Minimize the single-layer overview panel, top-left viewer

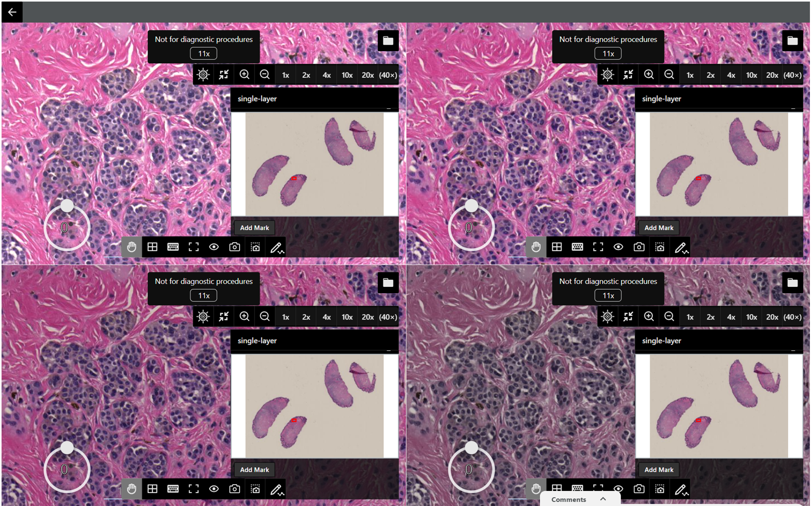coord(389,108)
